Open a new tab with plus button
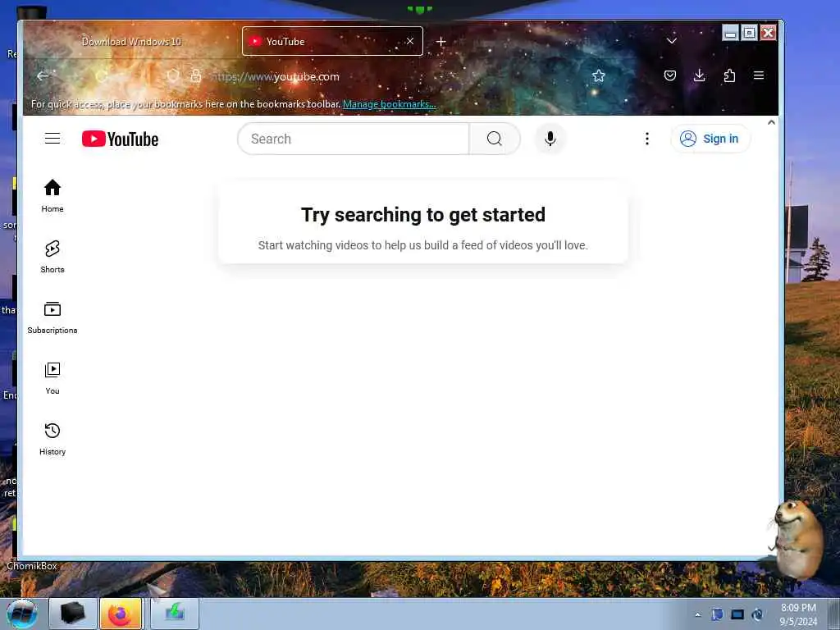The height and width of the screenshot is (630, 840). (x=441, y=41)
